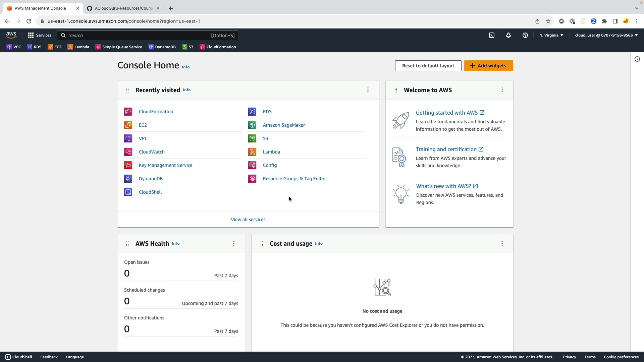644x362 pixels.
Task: Open Cost and usage widget options menu
Action: point(502,243)
